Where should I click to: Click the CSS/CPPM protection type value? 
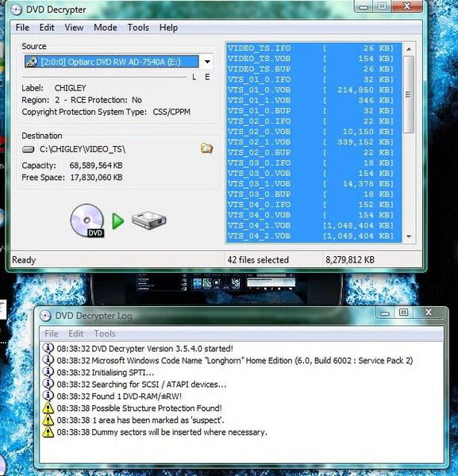171,112
